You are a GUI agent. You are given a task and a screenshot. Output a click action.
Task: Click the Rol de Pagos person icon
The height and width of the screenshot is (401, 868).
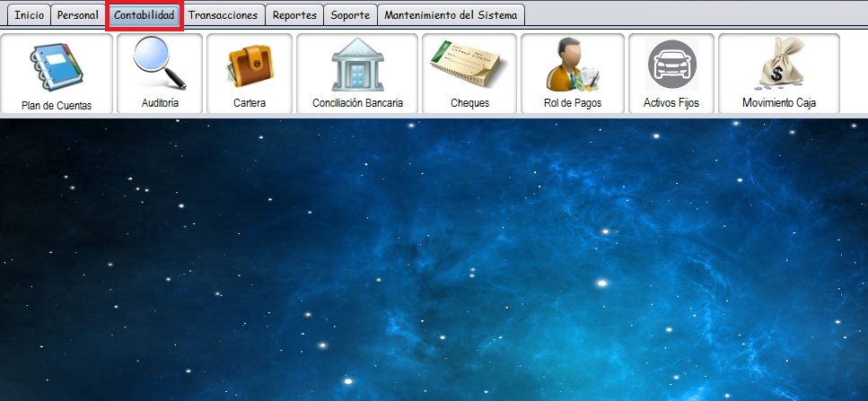[573, 66]
